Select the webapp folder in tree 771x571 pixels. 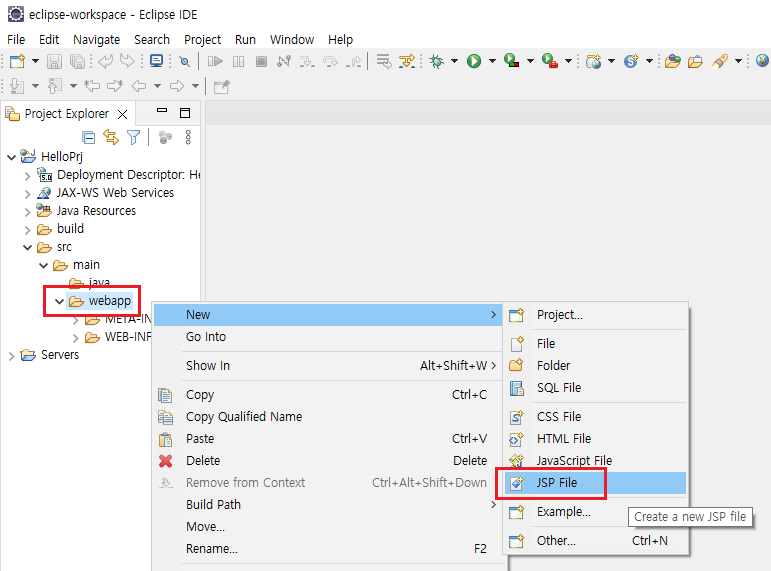109,301
